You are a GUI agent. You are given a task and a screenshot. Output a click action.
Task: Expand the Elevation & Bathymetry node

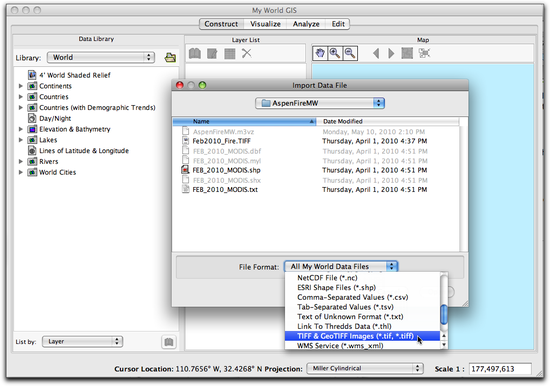pos(20,129)
